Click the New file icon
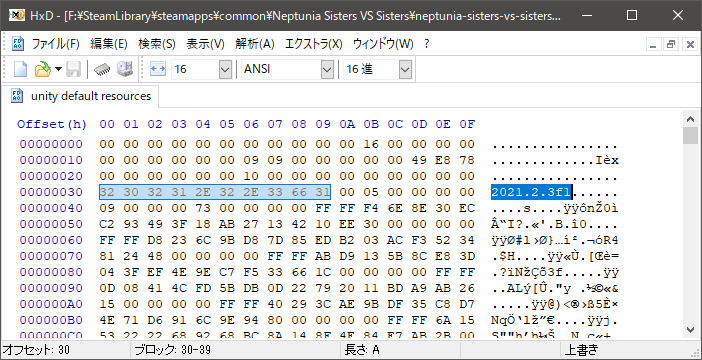 coord(21,69)
